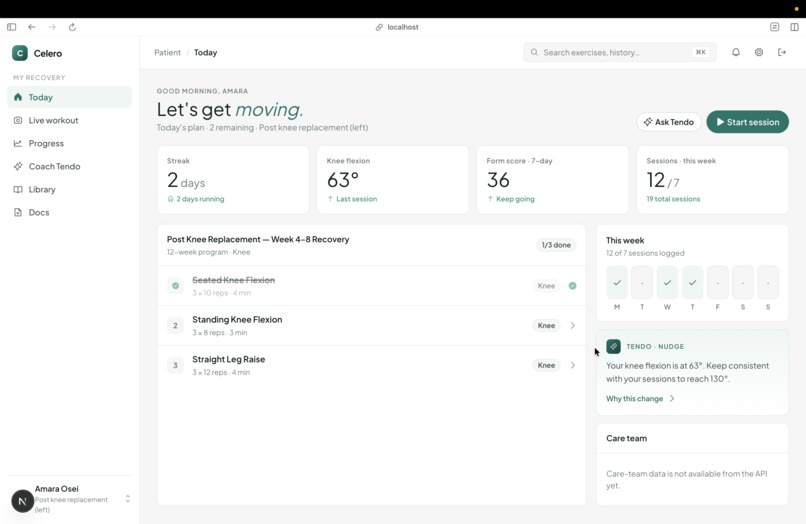Open the Form score 7-day card
This screenshot has height=524, width=806.
click(x=553, y=179)
